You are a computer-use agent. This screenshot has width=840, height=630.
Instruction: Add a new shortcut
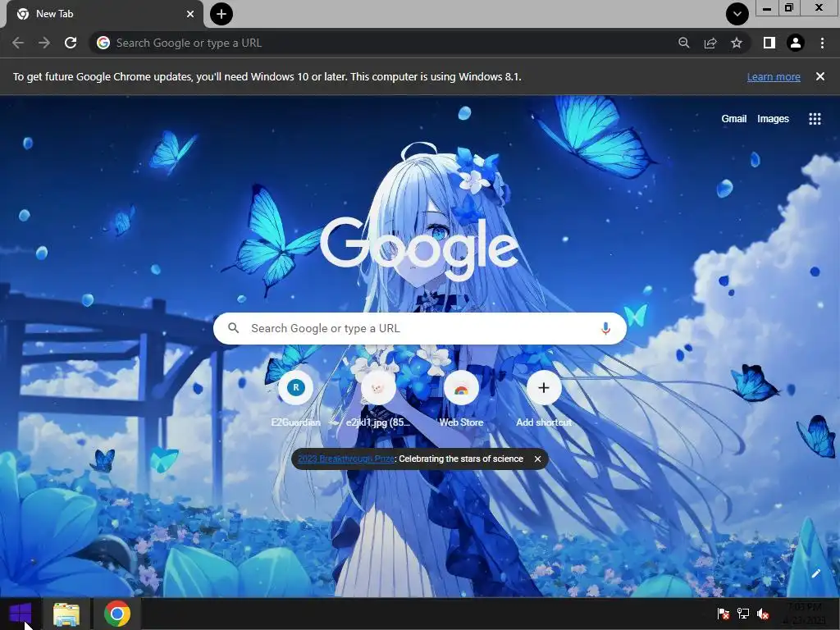coord(544,398)
